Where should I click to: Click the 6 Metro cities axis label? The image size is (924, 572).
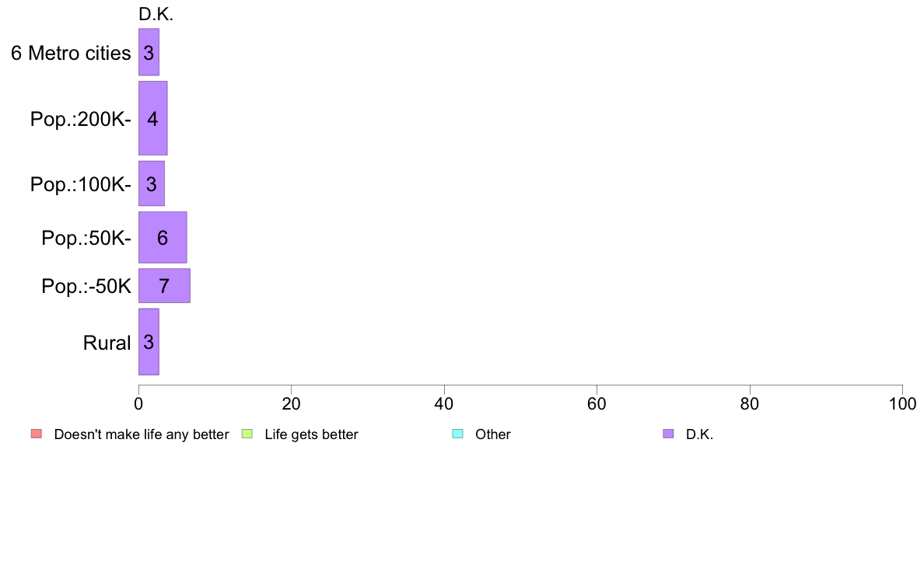[x=71, y=53]
